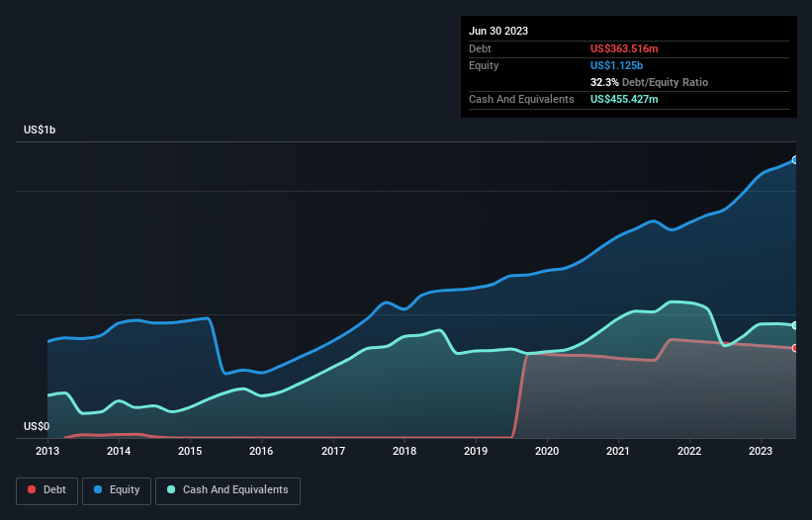
Task: Click the Jun 30 2023 tooltip date
Action: click(x=498, y=31)
